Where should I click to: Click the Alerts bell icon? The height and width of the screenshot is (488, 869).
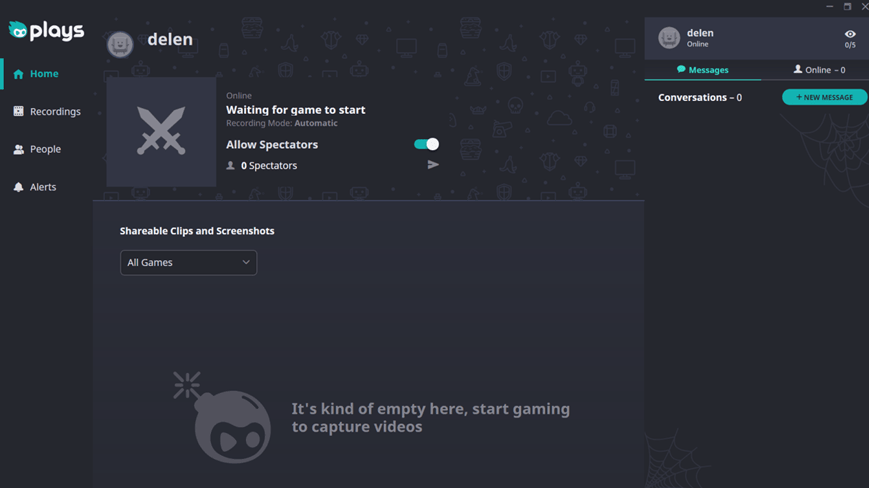click(x=18, y=187)
